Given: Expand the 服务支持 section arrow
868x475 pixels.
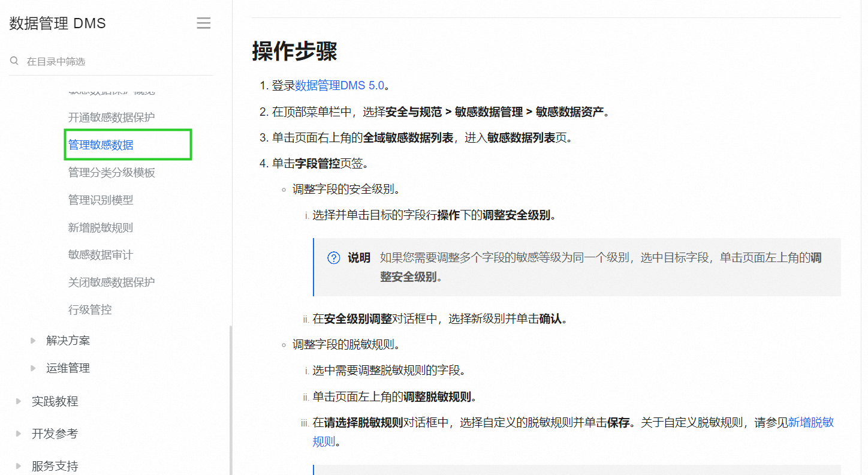Looking at the screenshot, I should click(19, 466).
